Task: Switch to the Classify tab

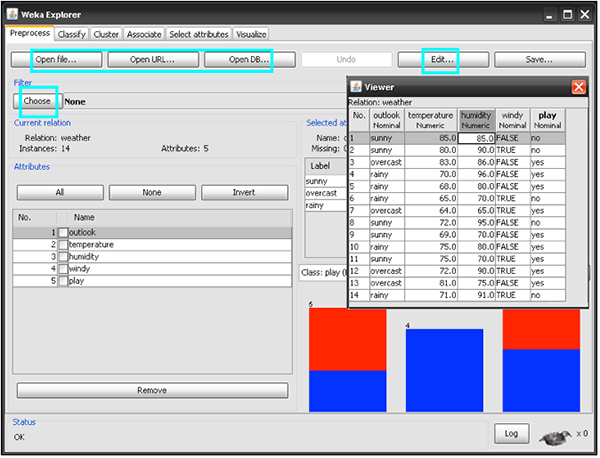Action: [72, 34]
